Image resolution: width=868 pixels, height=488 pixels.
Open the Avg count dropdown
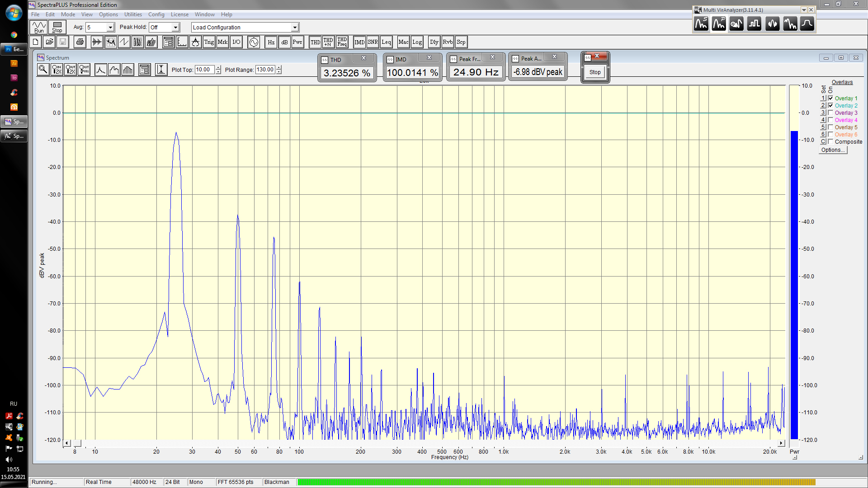pos(110,28)
